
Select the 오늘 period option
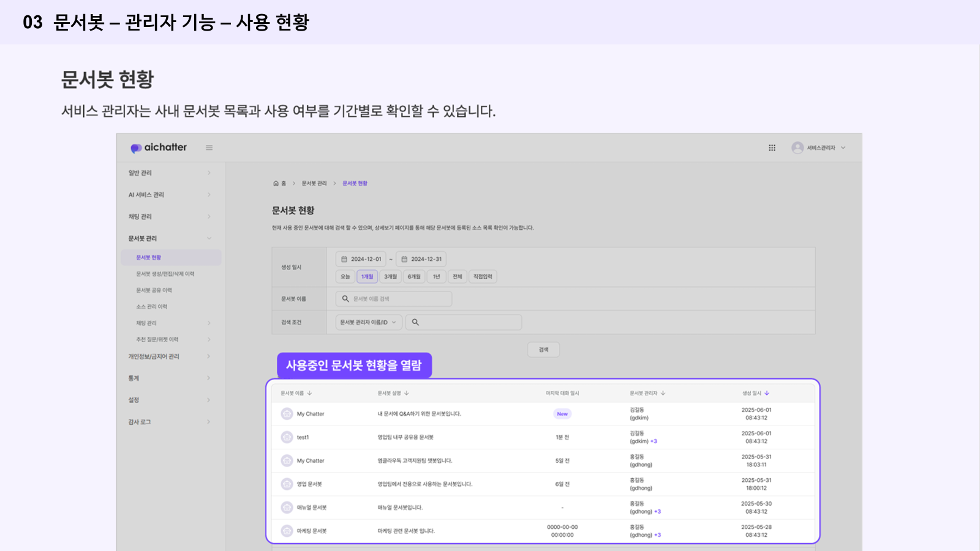[x=345, y=277]
